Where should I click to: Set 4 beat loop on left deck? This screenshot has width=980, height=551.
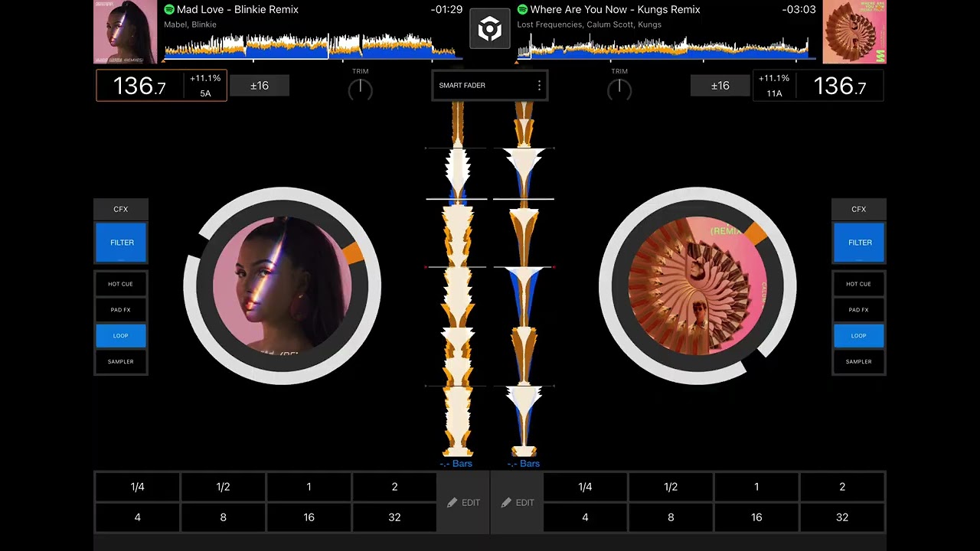(137, 517)
